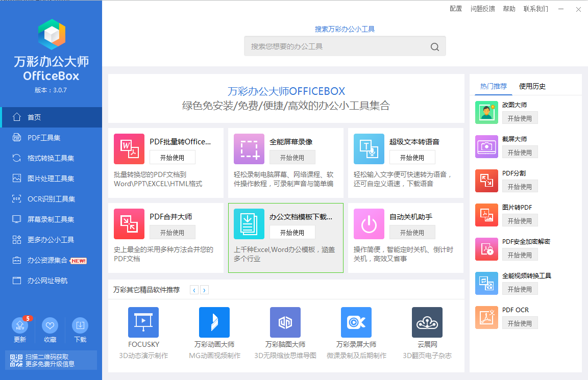This screenshot has width=588, height=380.
Task: Open the 自动关机助手 power icon
Action: (x=369, y=224)
